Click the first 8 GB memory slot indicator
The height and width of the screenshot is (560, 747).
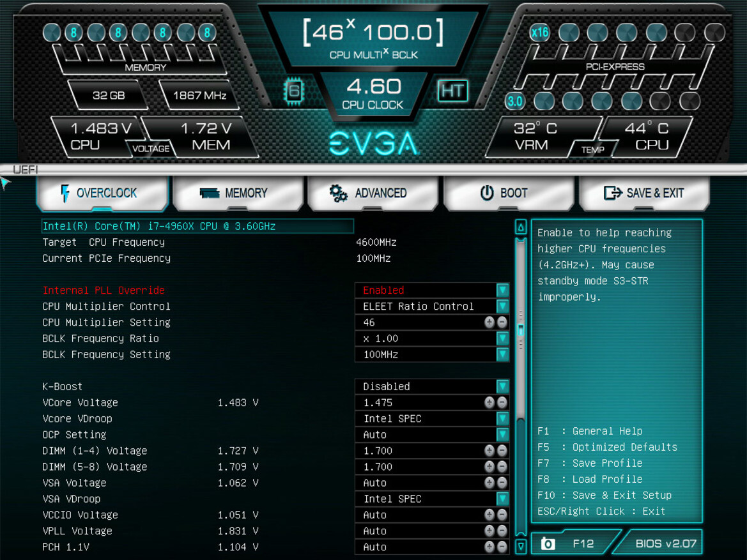tap(74, 33)
